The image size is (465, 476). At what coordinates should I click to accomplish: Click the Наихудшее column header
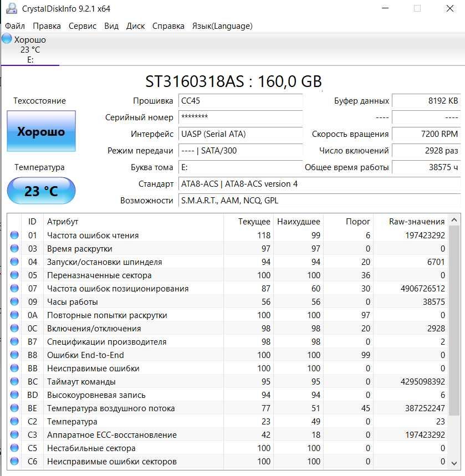pos(299,222)
